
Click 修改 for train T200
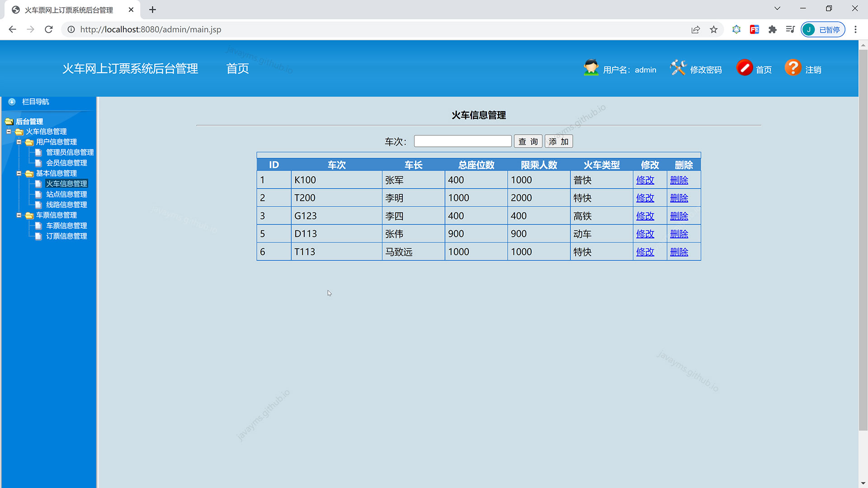[x=645, y=198]
